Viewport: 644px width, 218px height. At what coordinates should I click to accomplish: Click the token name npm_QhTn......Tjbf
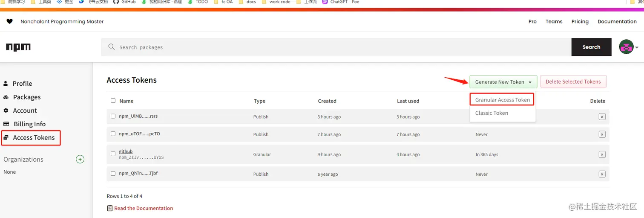pyautogui.click(x=138, y=173)
